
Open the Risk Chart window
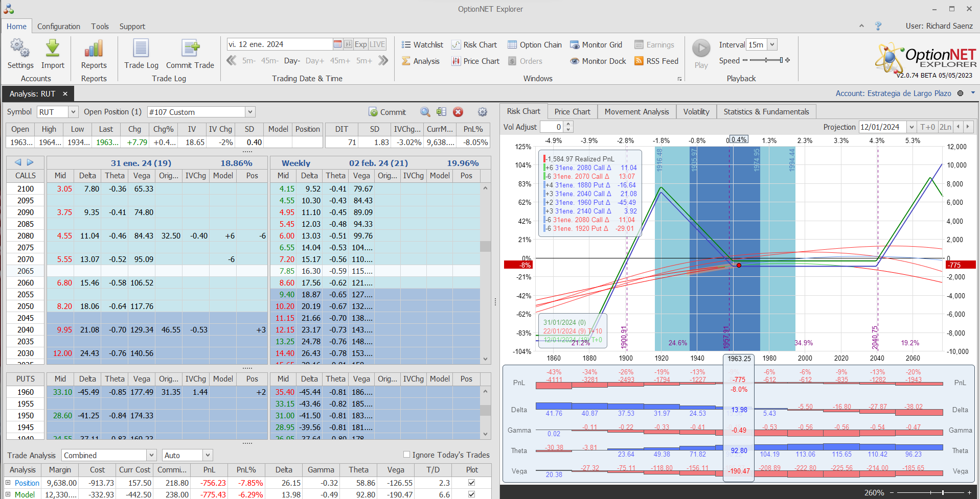[474, 45]
